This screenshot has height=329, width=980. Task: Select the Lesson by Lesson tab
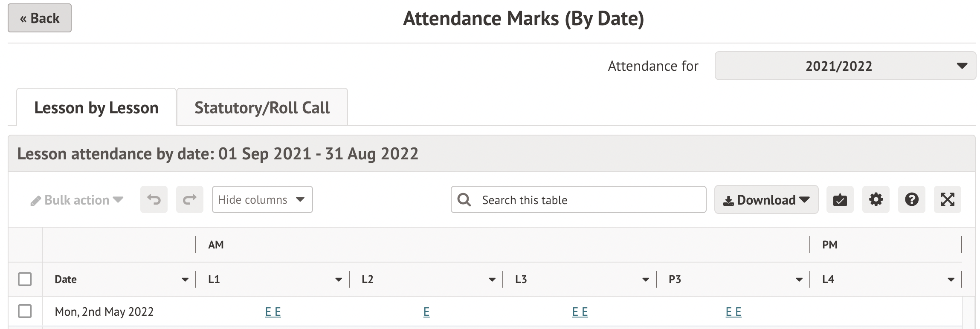[96, 108]
